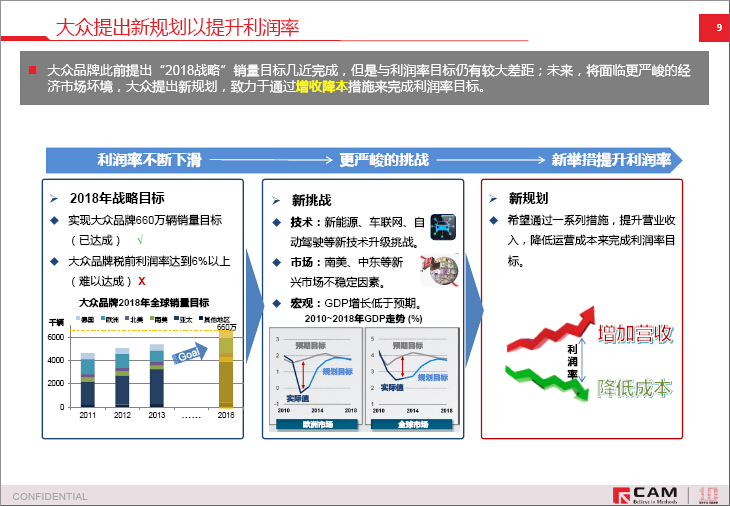Click the vertical 利润率 label between arrows
This screenshot has height=506, width=730.
click(x=572, y=362)
